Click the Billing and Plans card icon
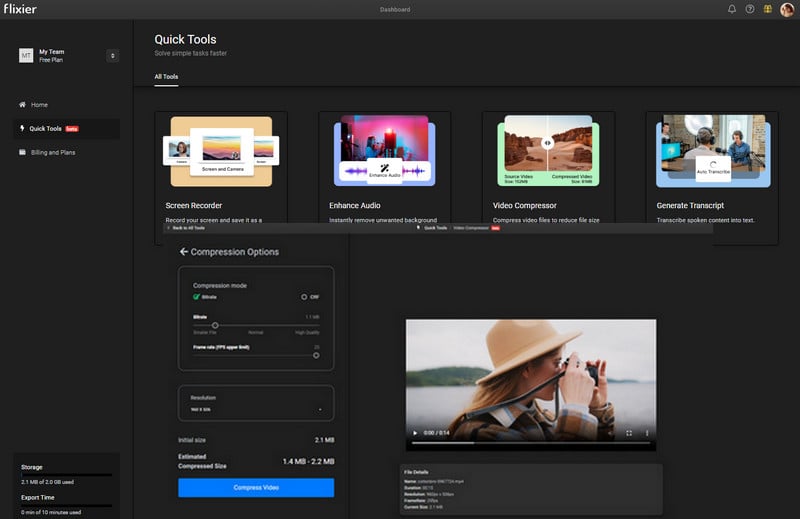 pyautogui.click(x=22, y=152)
